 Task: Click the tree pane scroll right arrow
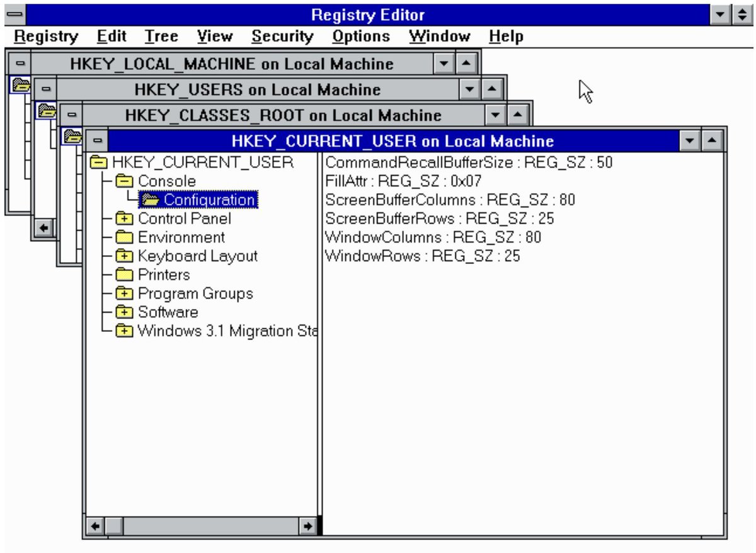307,526
